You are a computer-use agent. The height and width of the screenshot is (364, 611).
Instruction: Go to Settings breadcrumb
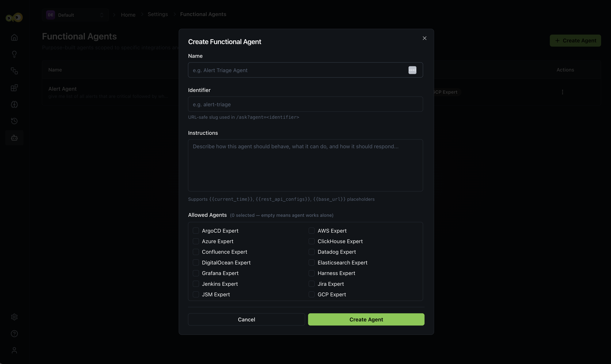(x=158, y=14)
